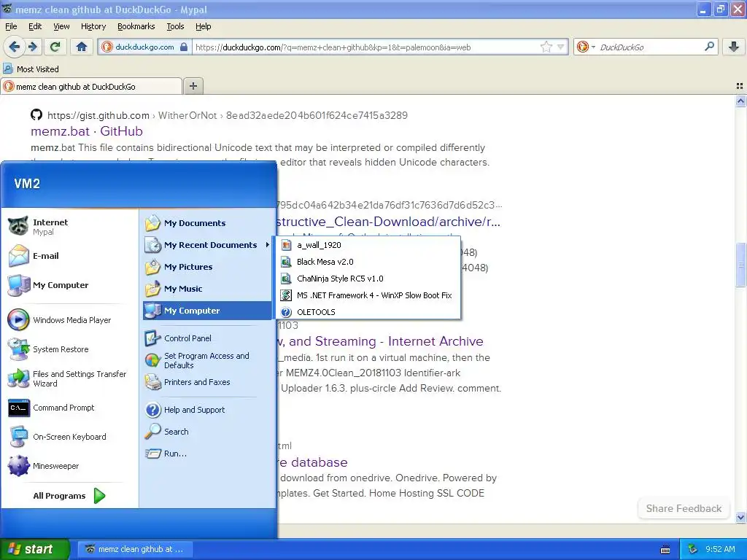
Task: Expand All Programs with green arrow
Action: [99, 496]
